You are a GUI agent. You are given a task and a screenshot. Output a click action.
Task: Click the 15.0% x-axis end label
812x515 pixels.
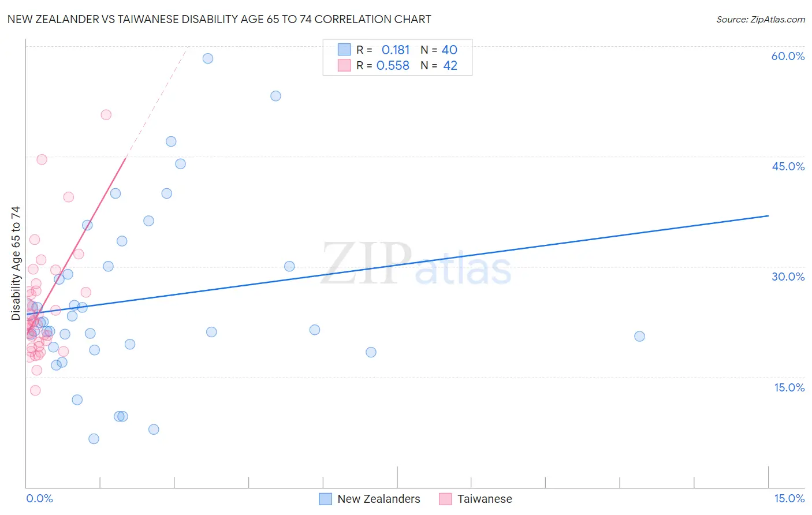789,498
